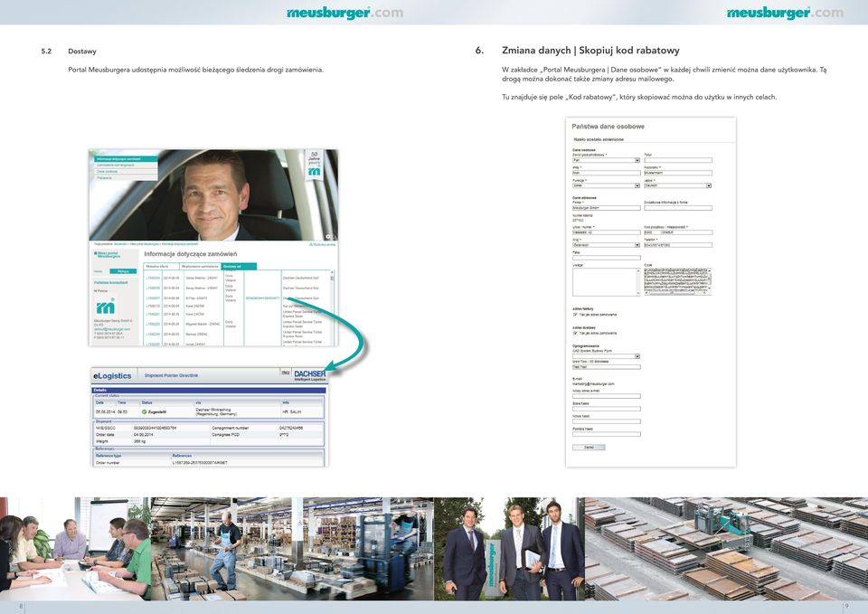Select the highlighted Informacje dotyczące zamówień menu item
The image size is (868, 614).
pos(126,159)
